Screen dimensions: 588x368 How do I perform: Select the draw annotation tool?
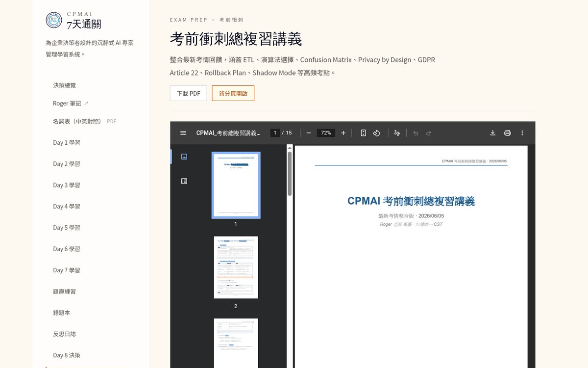coord(397,133)
